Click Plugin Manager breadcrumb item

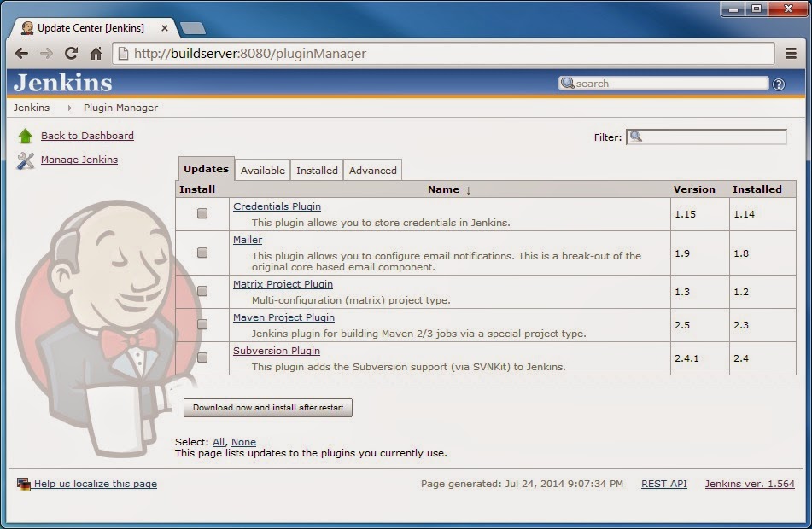120,108
